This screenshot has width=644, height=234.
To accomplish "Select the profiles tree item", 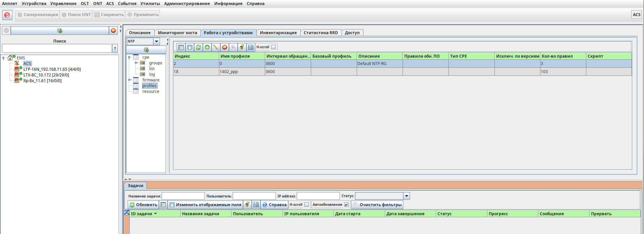I will coord(150,86).
